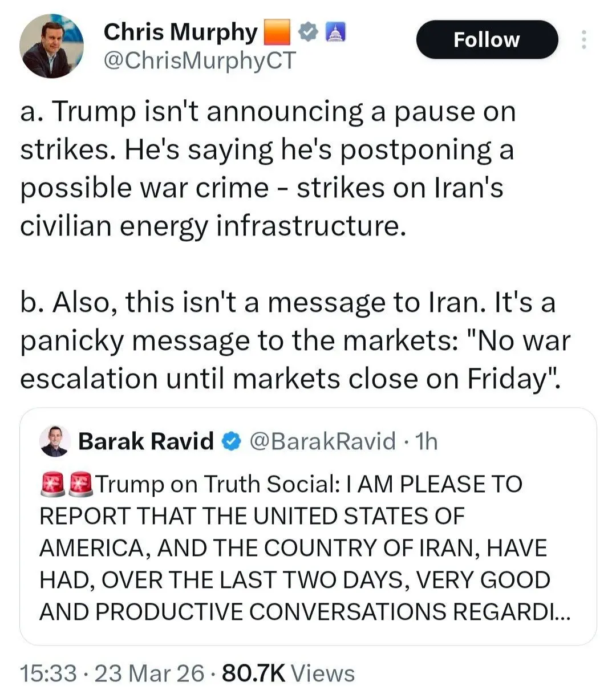The height and width of the screenshot is (698, 616).
Task: Open the @ChrisMurphyCT handle link
Action: 200,60
